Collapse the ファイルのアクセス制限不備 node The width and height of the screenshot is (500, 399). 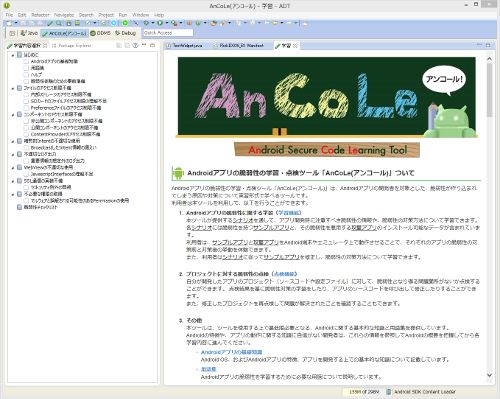tap(13, 88)
